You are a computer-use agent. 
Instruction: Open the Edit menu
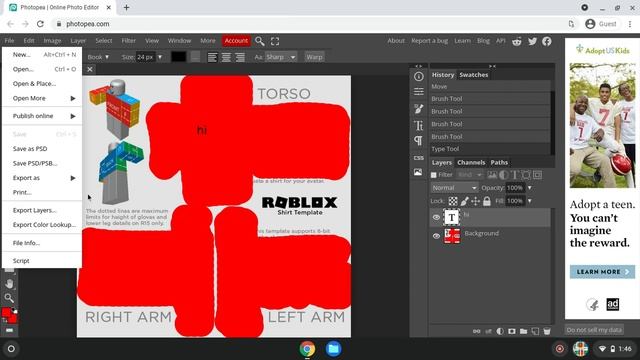tap(29, 41)
